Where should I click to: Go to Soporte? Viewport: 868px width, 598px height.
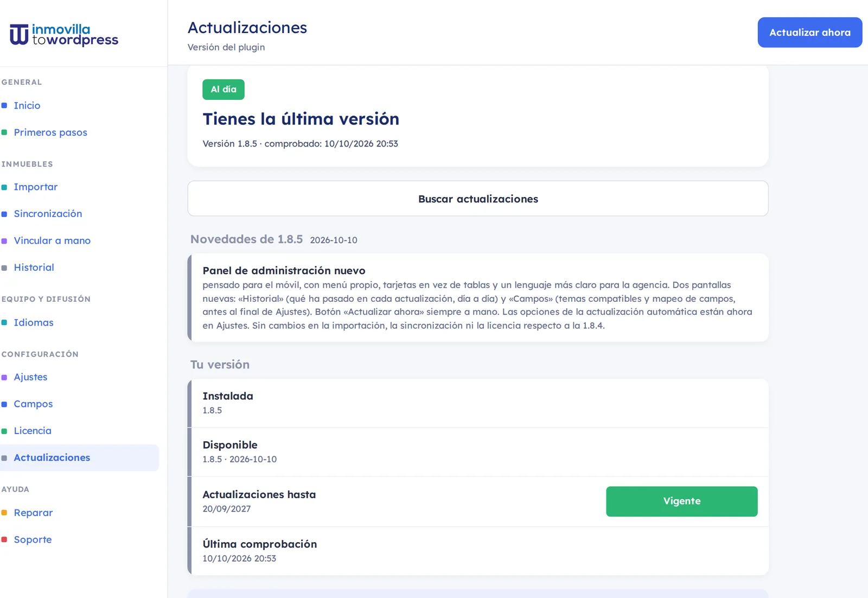33,539
